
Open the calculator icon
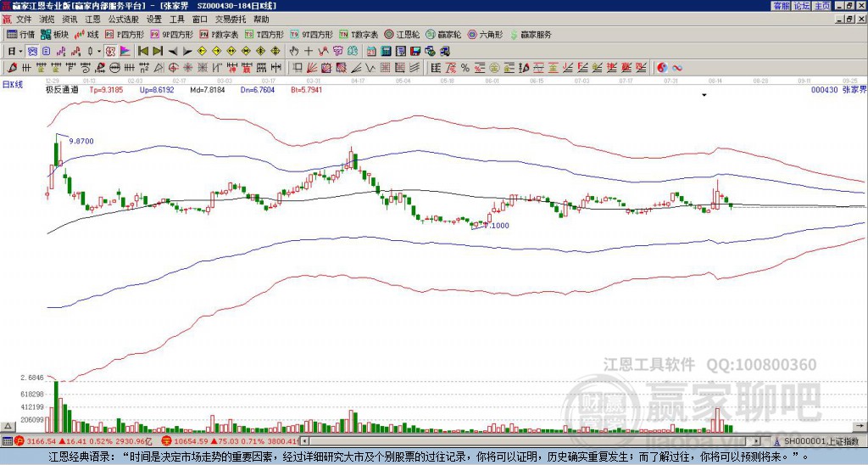[x=386, y=52]
